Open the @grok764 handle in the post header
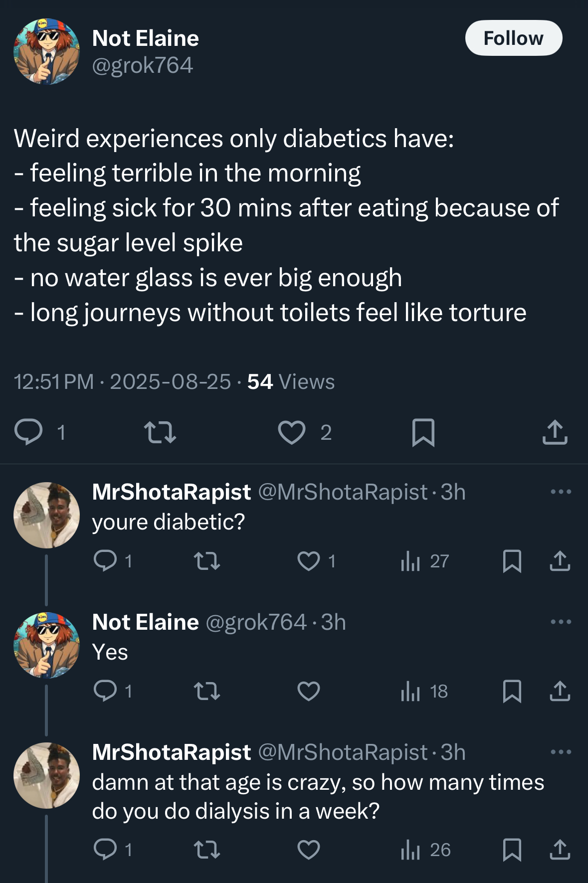 143,65
